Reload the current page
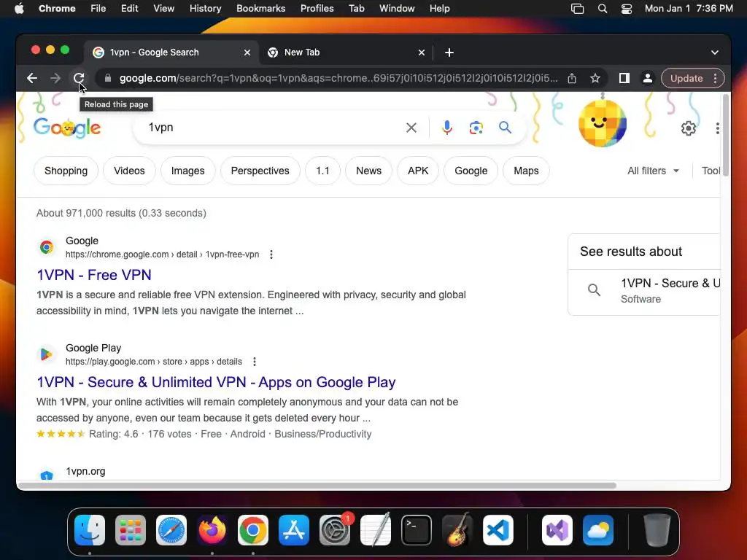 (79, 78)
